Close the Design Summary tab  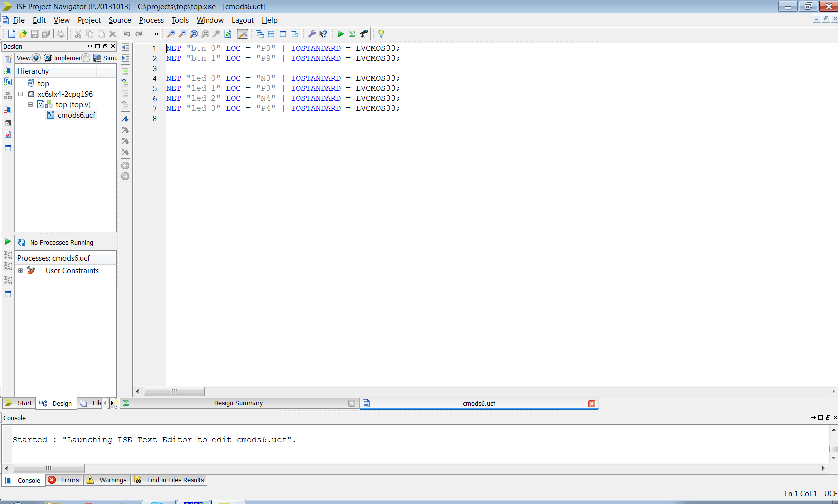(352, 403)
